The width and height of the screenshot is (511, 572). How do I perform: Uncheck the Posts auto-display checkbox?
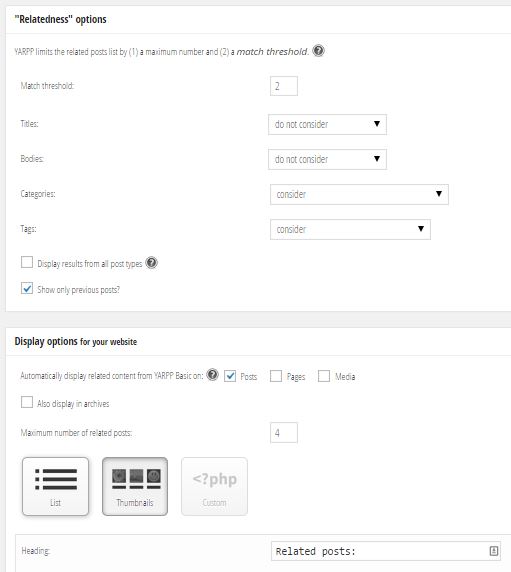(230, 376)
